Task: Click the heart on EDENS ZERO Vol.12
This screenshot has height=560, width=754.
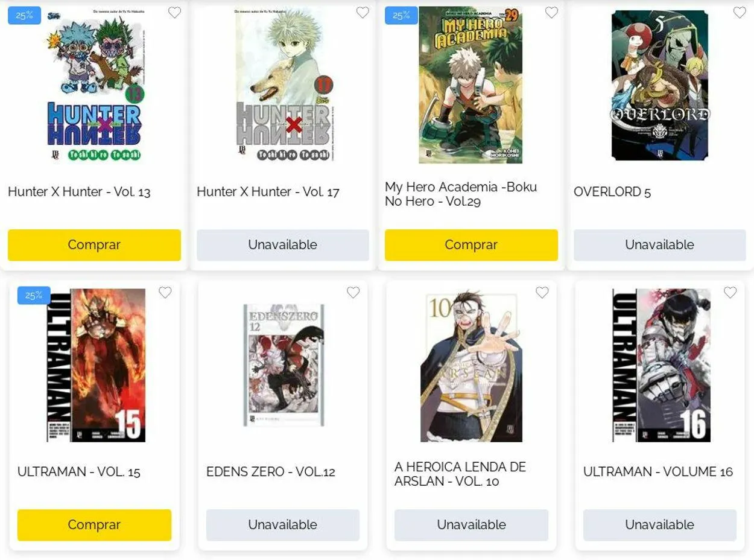Action: 353,293
